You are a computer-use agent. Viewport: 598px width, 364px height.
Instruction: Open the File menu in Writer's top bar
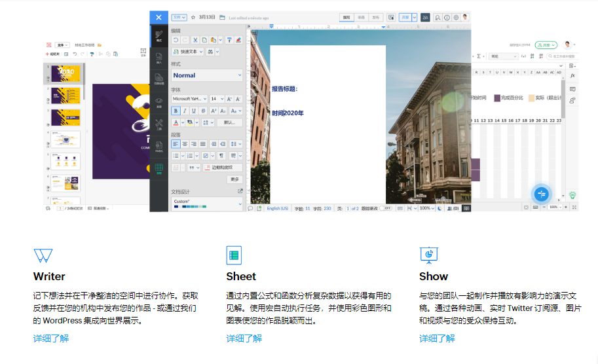[x=179, y=18]
